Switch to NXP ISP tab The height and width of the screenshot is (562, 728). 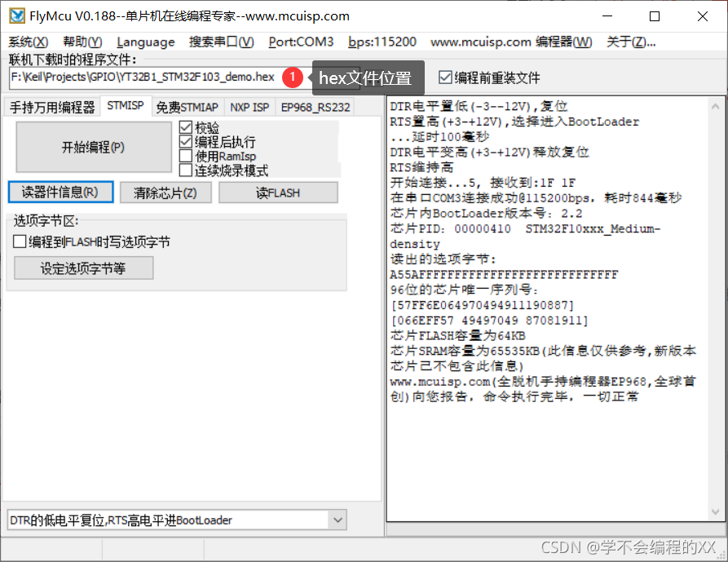(x=249, y=108)
